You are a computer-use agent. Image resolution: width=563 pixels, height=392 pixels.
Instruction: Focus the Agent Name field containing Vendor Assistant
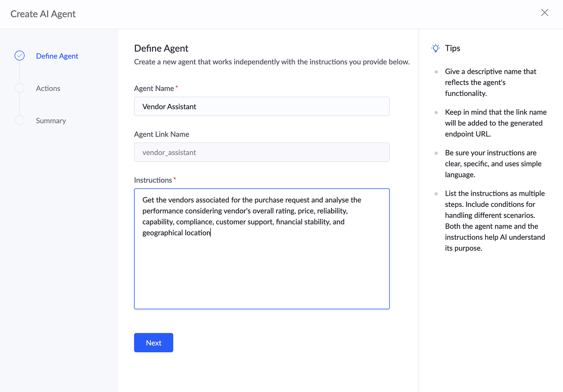click(x=261, y=106)
